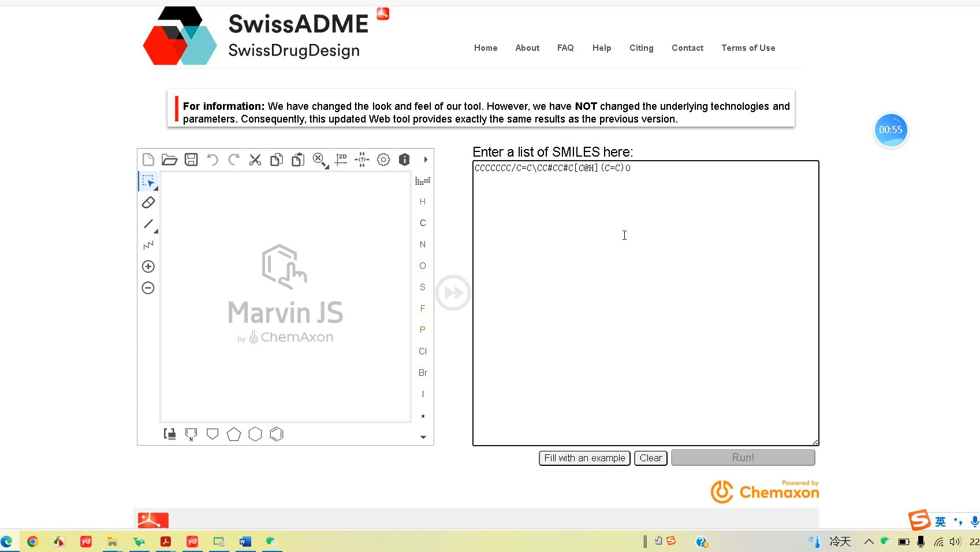
Task: Pick Nitrogen from the element column
Action: pyautogui.click(x=422, y=244)
